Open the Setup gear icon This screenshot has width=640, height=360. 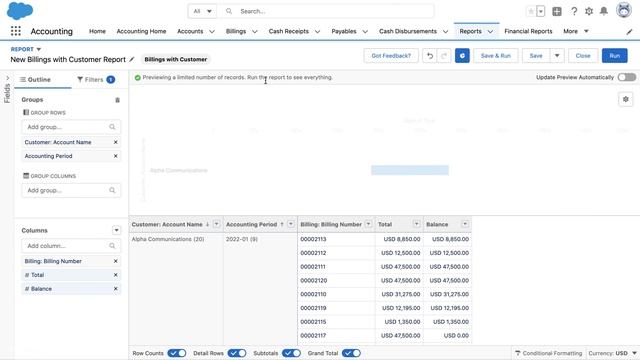(x=589, y=11)
